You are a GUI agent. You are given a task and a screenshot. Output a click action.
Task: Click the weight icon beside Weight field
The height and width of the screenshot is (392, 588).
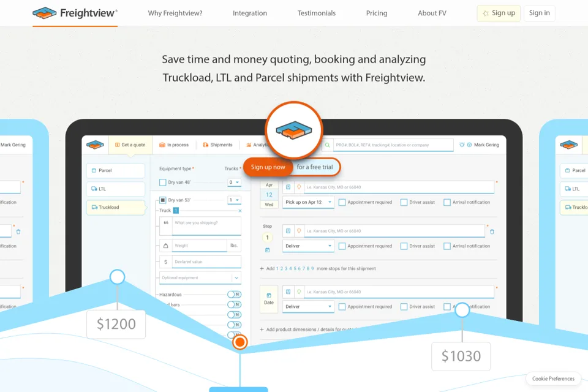point(166,246)
